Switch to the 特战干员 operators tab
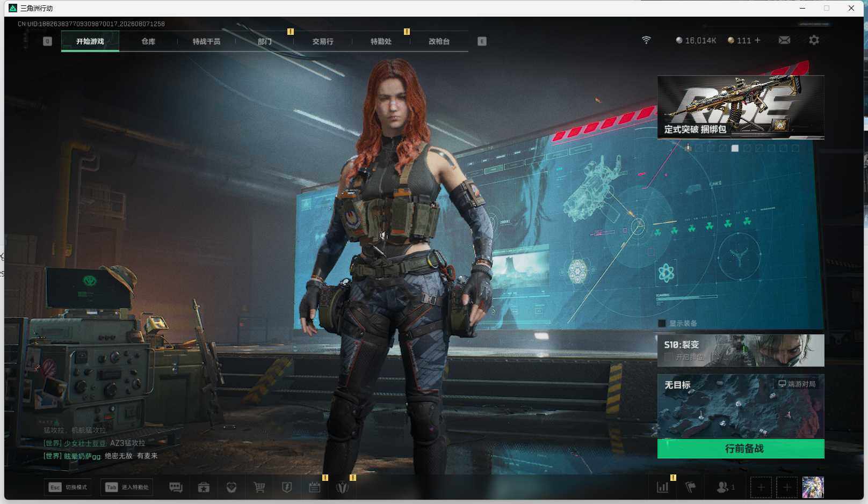 (x=206, y=41)
